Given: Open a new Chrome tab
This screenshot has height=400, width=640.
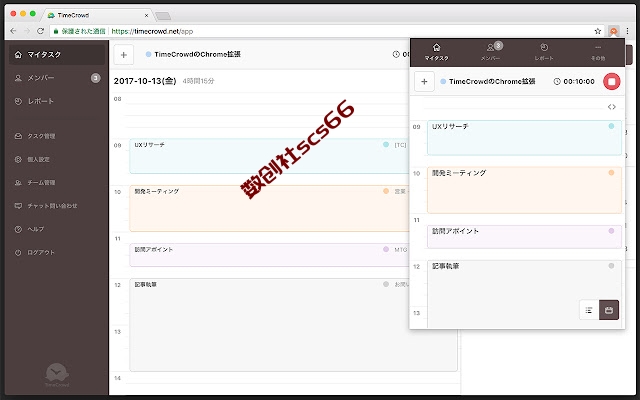Looking at the screenshot, I should coord(163,16).
